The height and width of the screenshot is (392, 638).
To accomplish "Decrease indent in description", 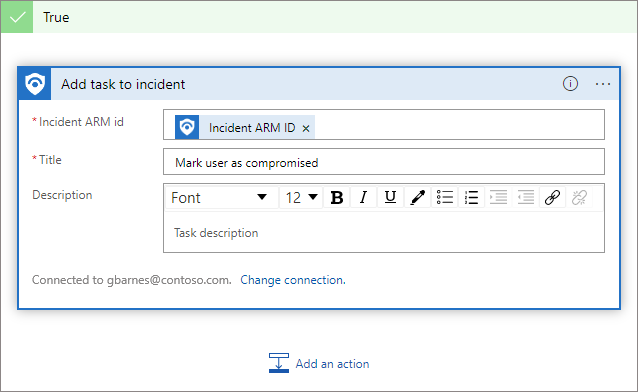I will (525, 197).
